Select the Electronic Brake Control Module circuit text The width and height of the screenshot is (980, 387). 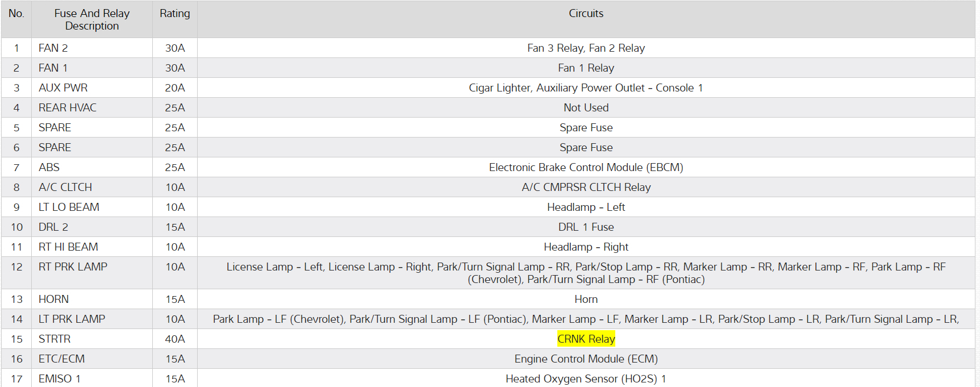(586, 167)
